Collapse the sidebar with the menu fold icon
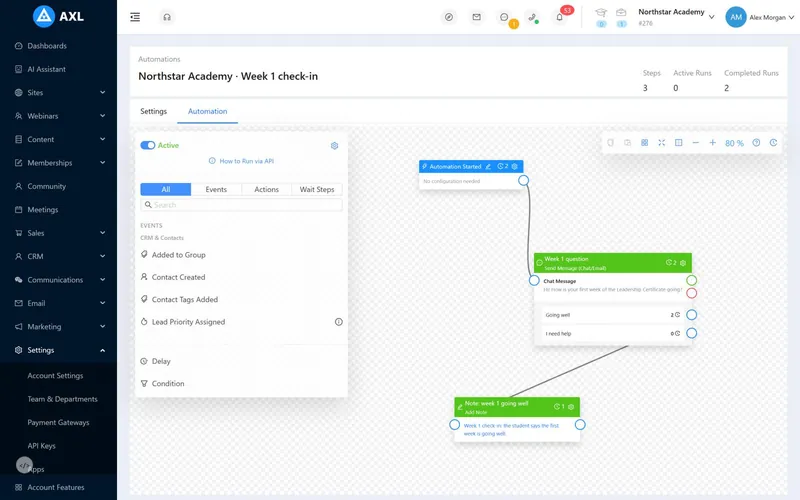800x500 pixels. 135,17
